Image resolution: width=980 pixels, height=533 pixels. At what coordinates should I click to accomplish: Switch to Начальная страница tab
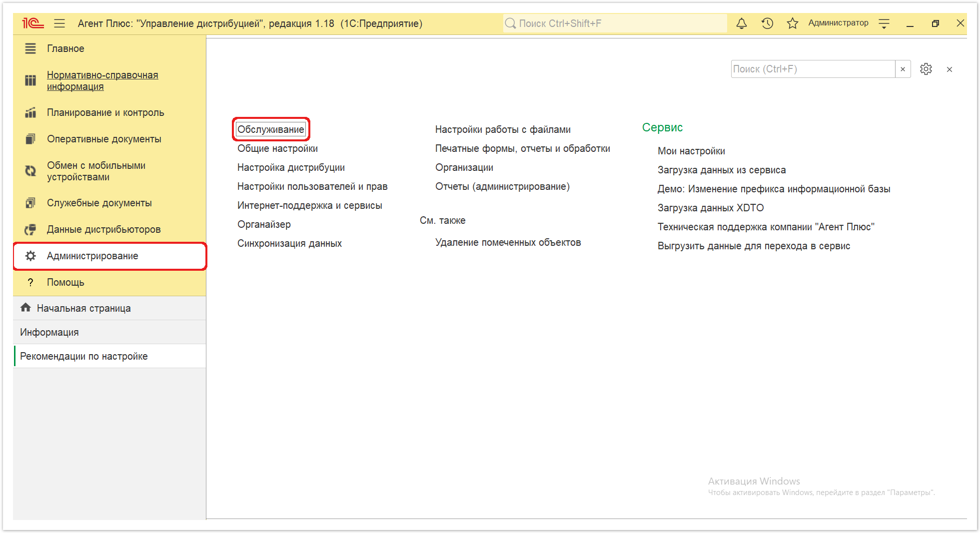[x=109, y=308]
